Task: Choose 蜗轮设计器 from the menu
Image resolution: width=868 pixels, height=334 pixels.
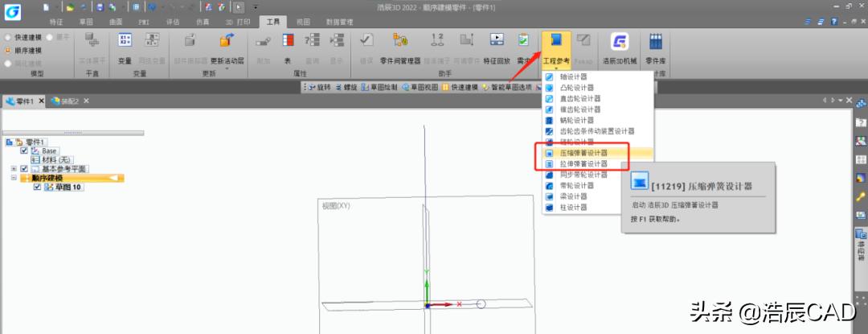Action: coord(598,120)
